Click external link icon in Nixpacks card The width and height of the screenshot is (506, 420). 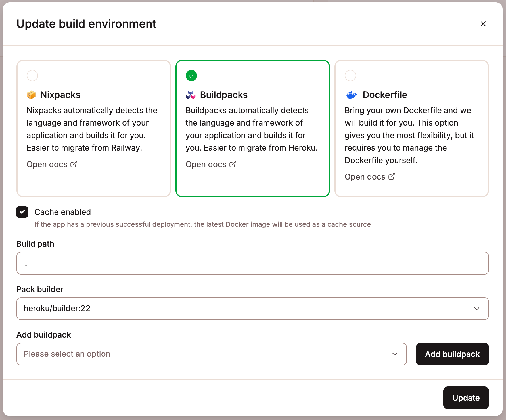(x=74, y=164)
